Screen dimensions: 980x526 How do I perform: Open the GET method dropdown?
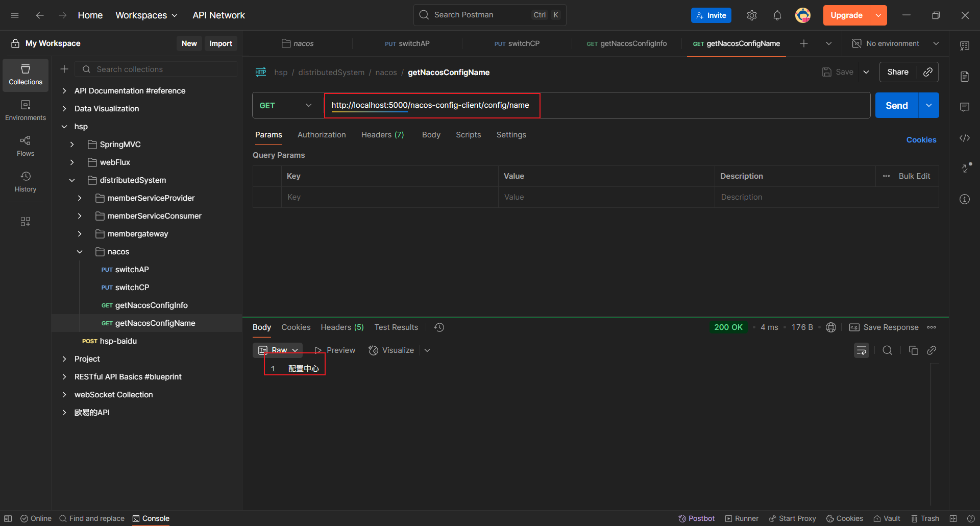pyautogui.click(x=286, y=105)
